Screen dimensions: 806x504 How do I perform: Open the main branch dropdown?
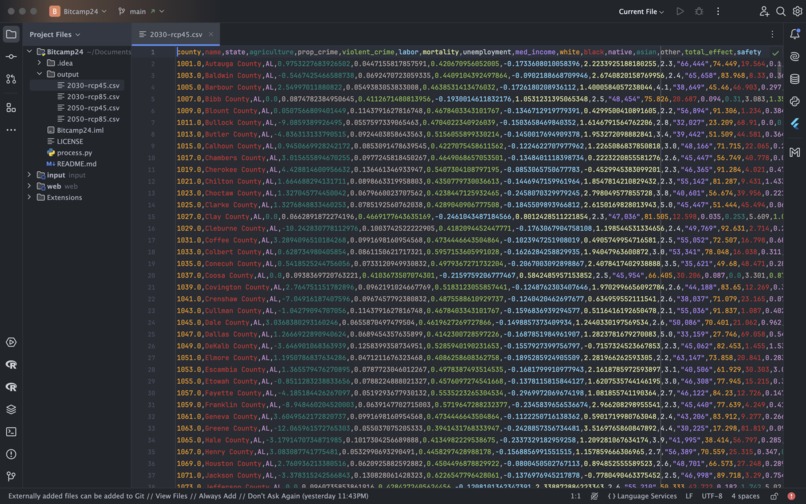141,11
